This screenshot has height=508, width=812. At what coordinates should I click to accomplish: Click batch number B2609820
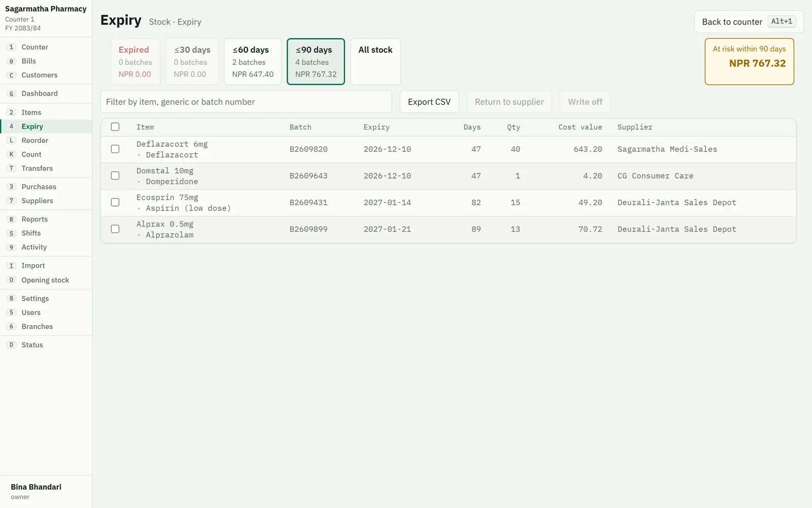click(x=309, y=149)
